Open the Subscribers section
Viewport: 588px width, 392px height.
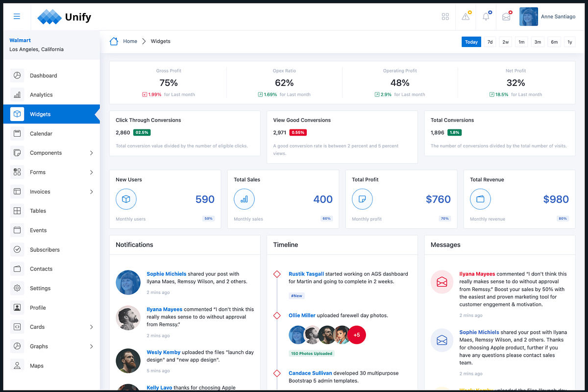(x=45, y=249)
